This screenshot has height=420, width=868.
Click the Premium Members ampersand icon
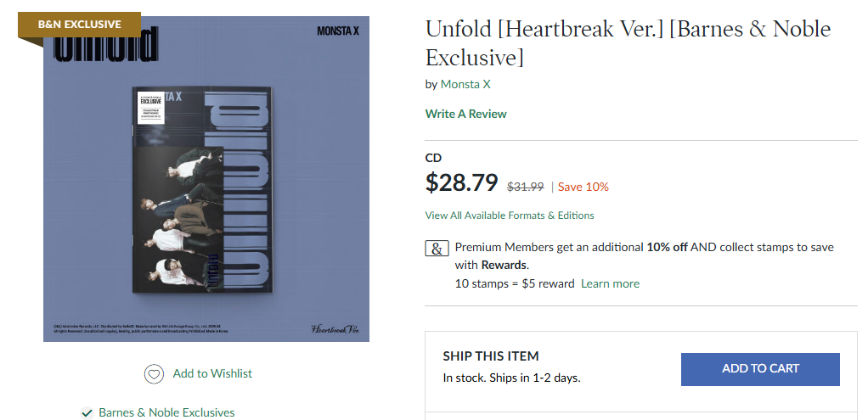point(437,249)
